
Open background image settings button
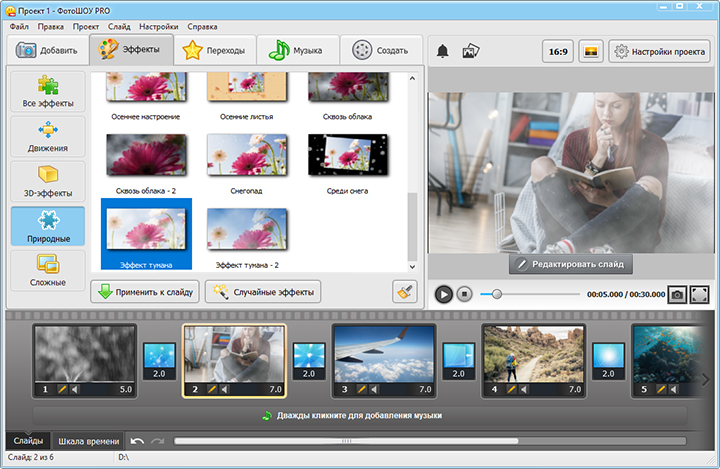pos(589,51)
